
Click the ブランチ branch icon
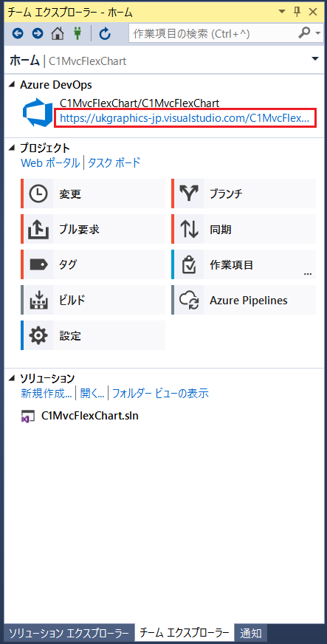point(189,193)
